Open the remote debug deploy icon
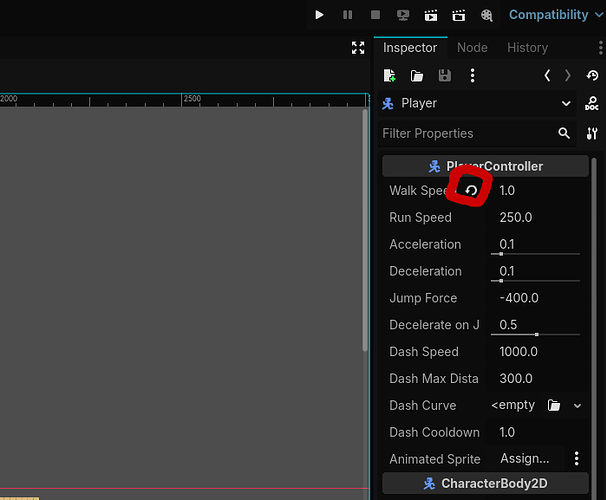606x500 pixels. pyautogui.click(x=403, y=15)
